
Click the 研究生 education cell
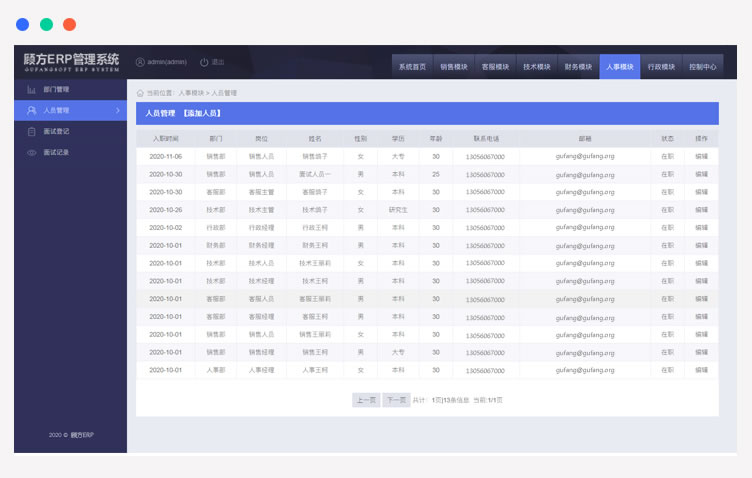pos(398,210)
